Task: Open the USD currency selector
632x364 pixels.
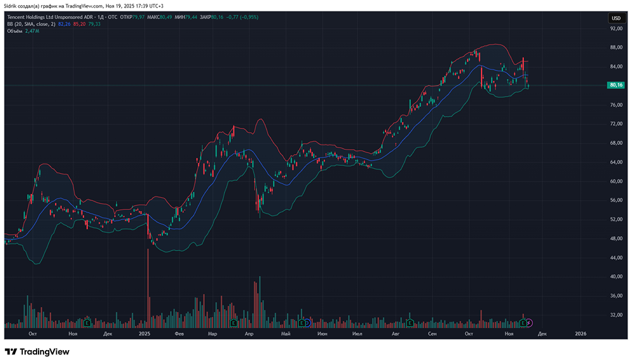Action: (616, 18)
